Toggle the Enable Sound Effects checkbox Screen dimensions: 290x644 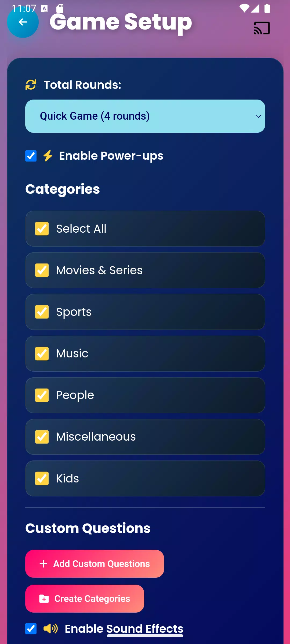(31, 629)
